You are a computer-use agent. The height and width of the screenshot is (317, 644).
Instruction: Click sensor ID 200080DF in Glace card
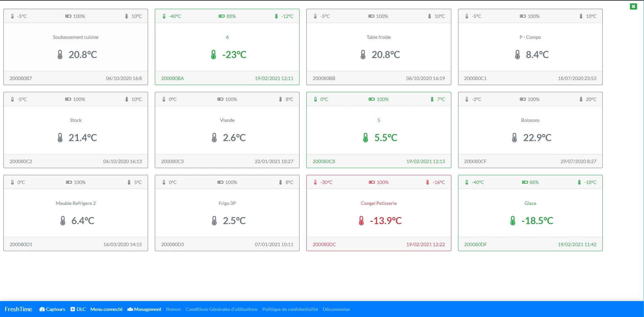tap(475, 244)
